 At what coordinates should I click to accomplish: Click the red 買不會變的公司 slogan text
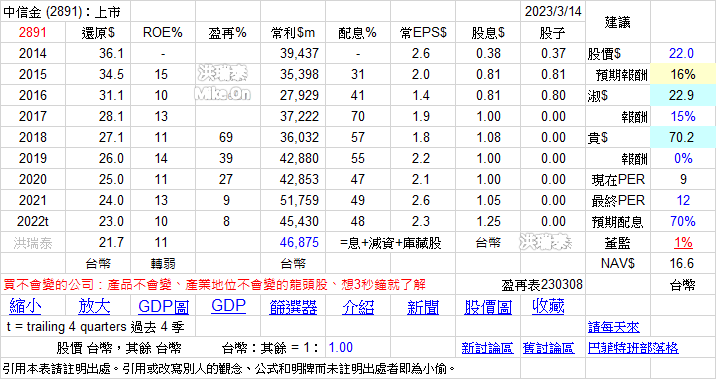point(215,285)
